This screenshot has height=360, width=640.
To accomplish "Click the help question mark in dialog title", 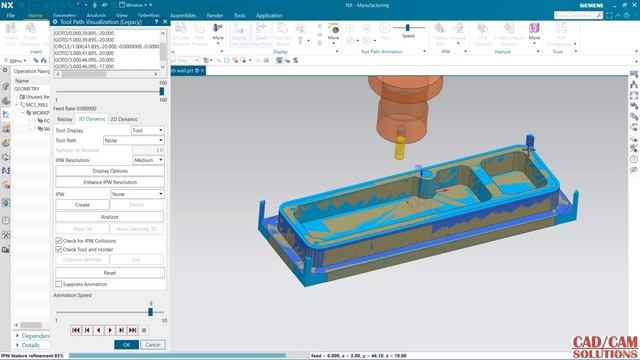I will click(156, 22).
